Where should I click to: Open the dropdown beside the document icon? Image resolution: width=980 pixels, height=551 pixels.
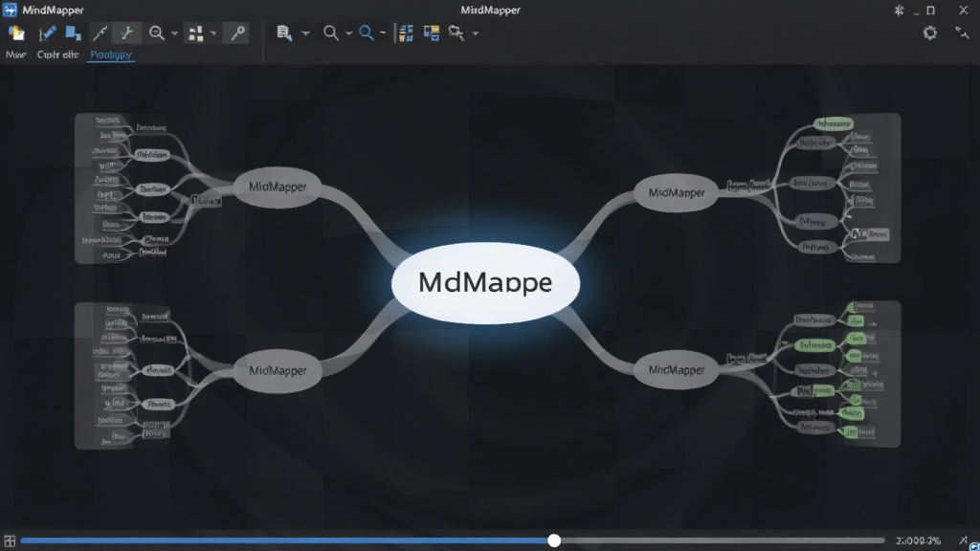[305, 33]
